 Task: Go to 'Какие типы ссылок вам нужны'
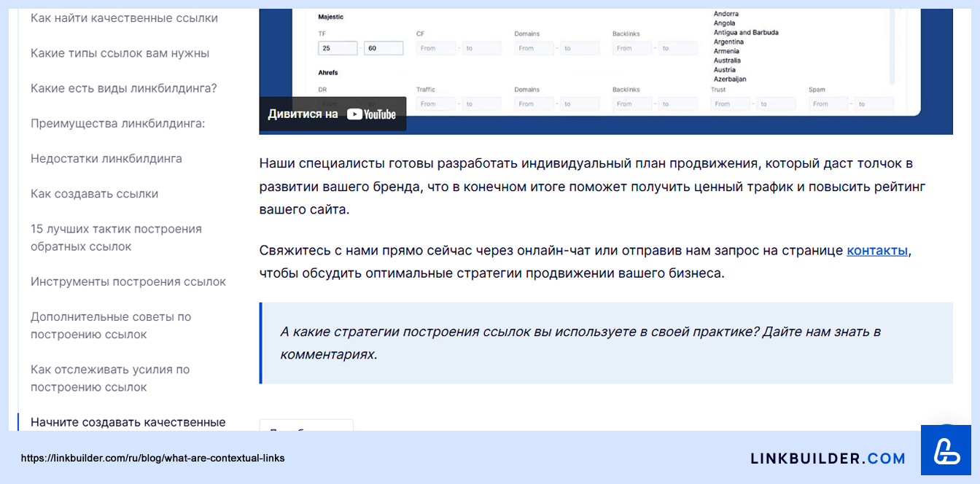pyautogui.click(x=120, y=53)
